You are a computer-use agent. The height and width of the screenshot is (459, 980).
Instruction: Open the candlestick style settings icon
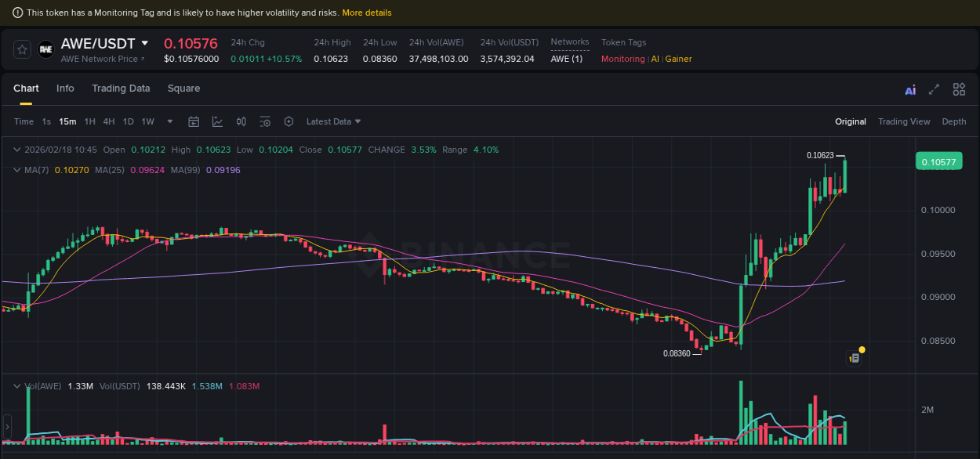[x=241, y=121]
